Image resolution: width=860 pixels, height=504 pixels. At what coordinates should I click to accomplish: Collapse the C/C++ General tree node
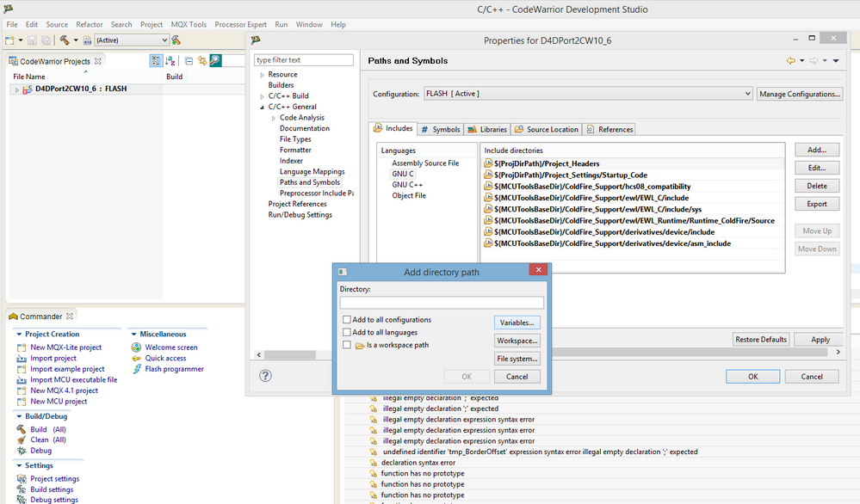click(263, 107)
